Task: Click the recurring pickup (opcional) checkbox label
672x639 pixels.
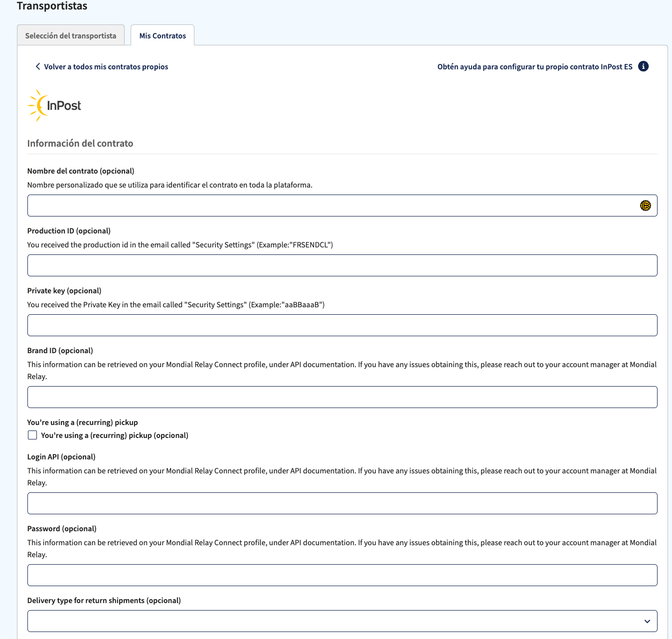Action: pos(115,435)
